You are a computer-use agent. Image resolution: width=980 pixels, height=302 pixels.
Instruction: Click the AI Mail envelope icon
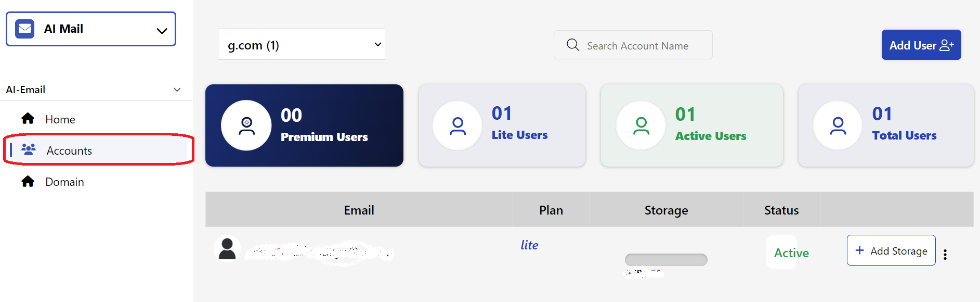(x=25, y=29)
